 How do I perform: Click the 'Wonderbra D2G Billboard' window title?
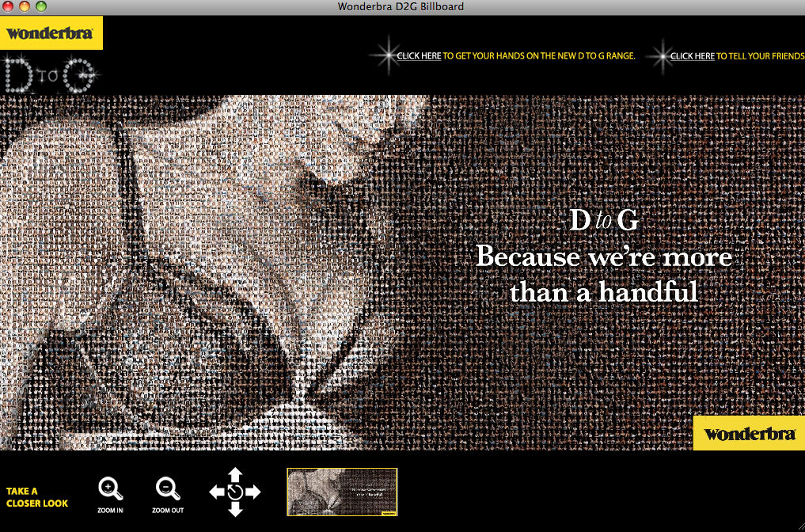pyautogui.click(x=401, y=6)
